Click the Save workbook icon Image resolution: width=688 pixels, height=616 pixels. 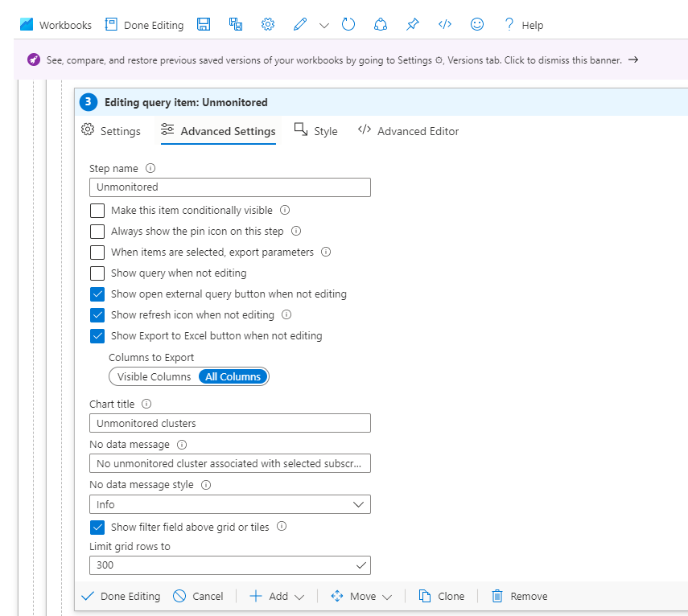pyautogui.click(x=204, y=24)
